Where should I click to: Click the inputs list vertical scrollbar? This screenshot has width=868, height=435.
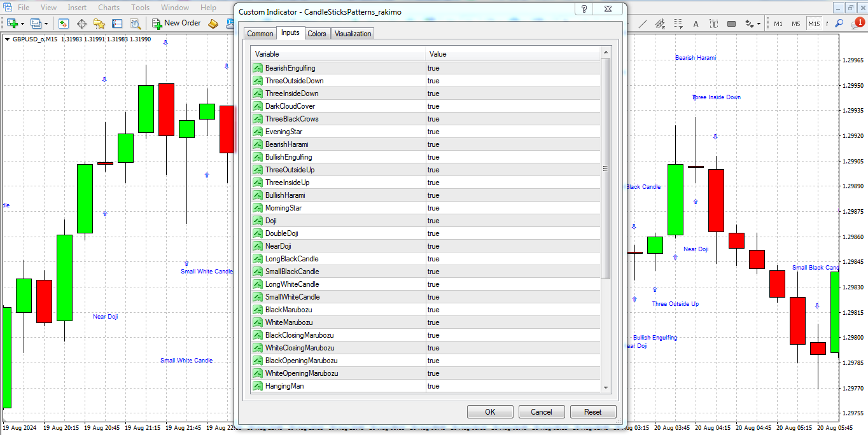click(x=605, y=169)
